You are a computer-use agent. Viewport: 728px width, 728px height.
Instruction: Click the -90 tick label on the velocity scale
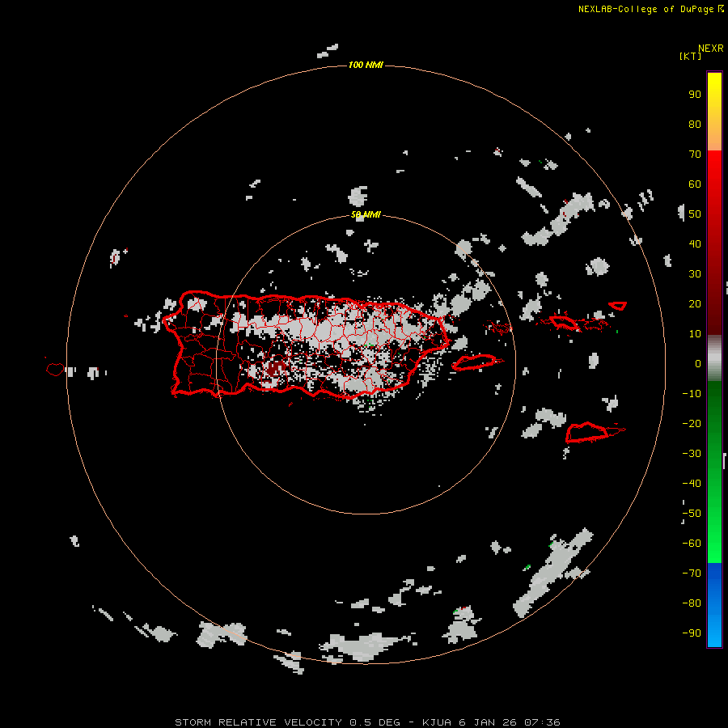click(x=692, y=633)
